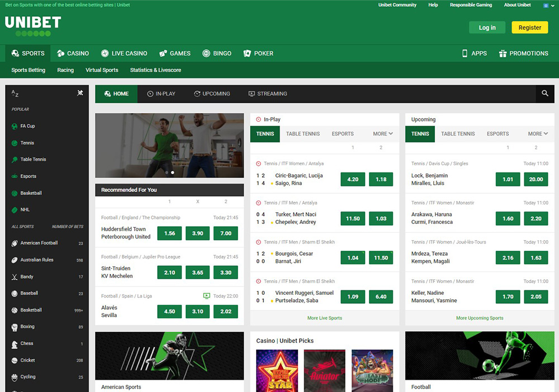
Task: Click the Esports gamepad icon
Action: (15, 176)
